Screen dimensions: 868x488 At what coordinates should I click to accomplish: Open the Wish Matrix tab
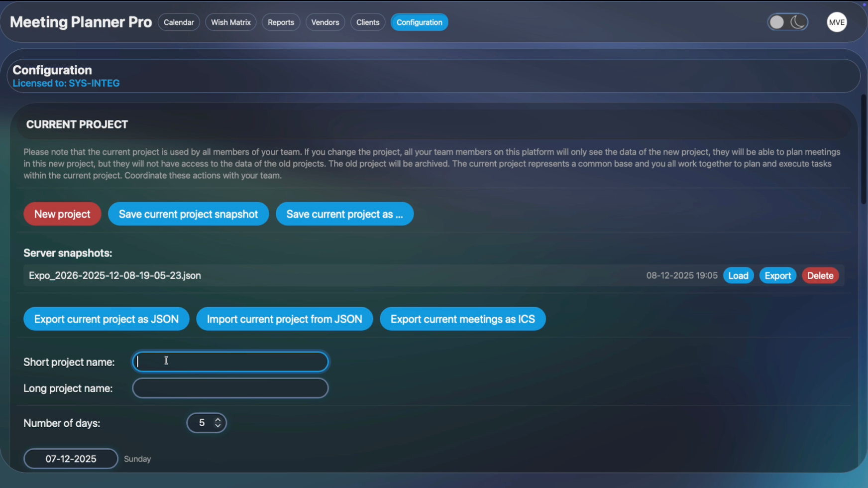231,22
